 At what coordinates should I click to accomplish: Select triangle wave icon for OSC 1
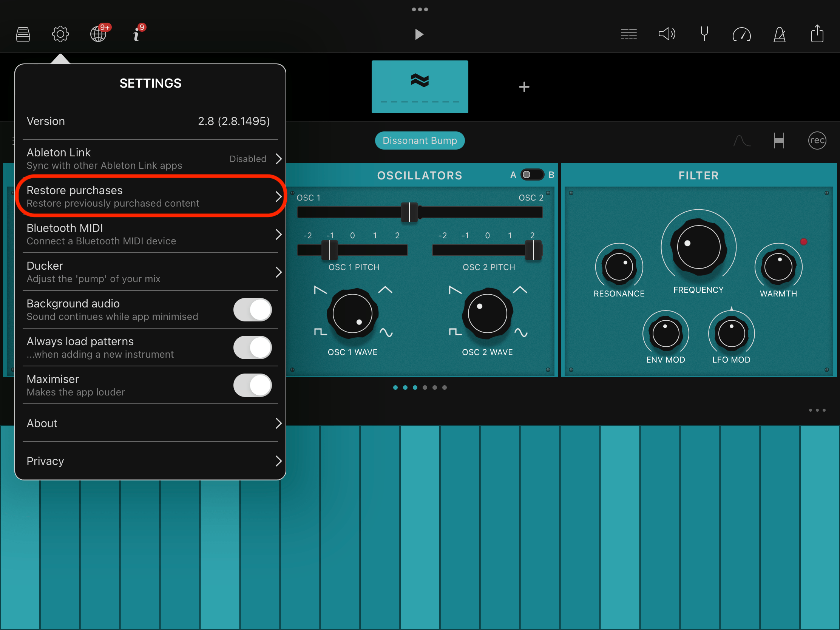[385, 290]
